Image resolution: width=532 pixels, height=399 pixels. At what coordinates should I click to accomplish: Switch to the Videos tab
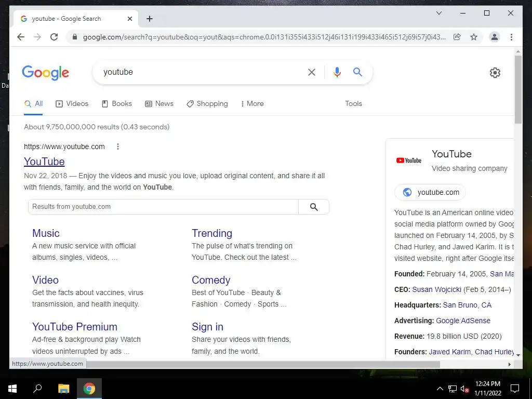(72, 104)
